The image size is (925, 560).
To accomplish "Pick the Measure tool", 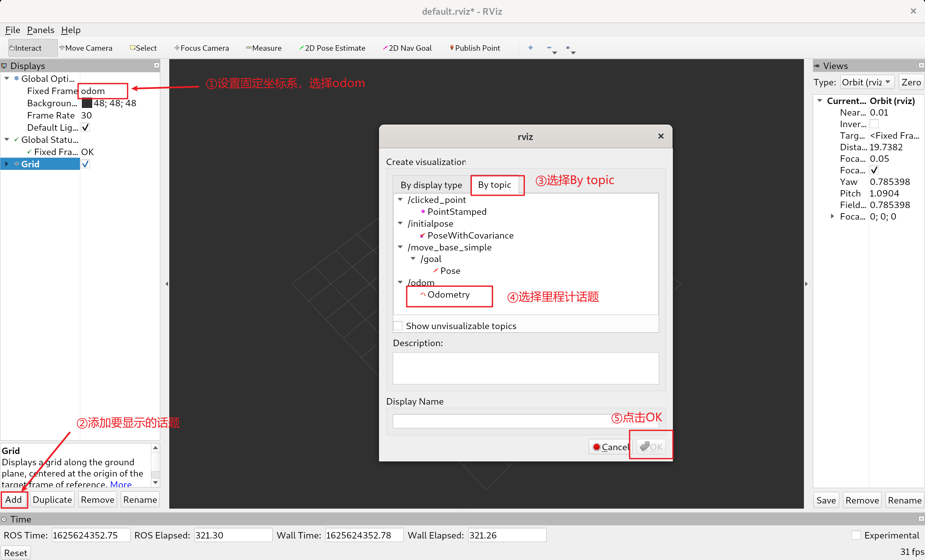I will [264, 48].
